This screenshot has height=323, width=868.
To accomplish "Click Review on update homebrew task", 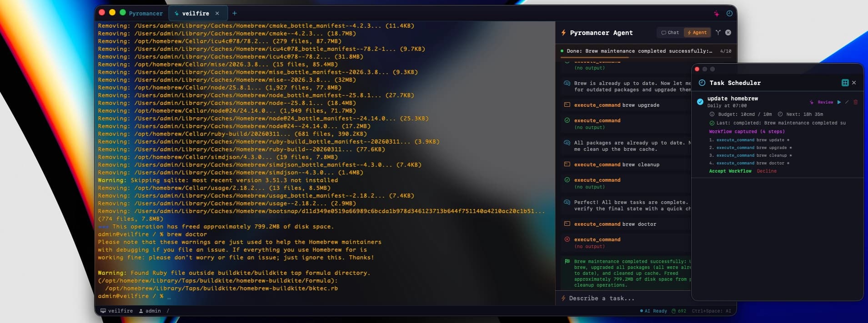I will [825, 102].
